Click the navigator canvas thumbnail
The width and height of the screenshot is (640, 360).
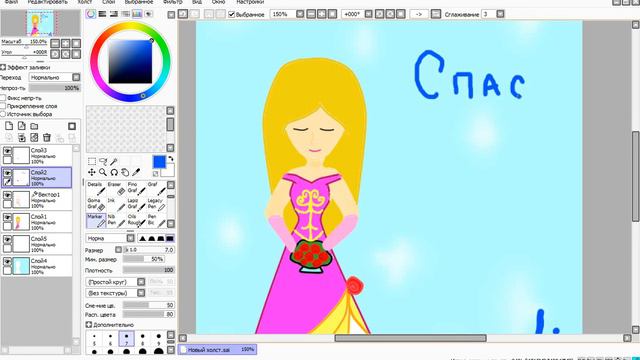40,23
